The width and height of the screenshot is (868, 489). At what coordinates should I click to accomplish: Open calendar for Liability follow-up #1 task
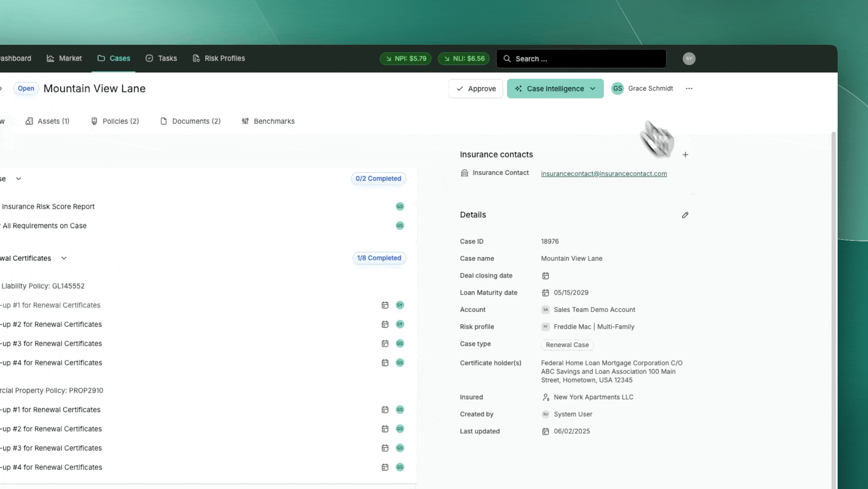click(385, 305)
